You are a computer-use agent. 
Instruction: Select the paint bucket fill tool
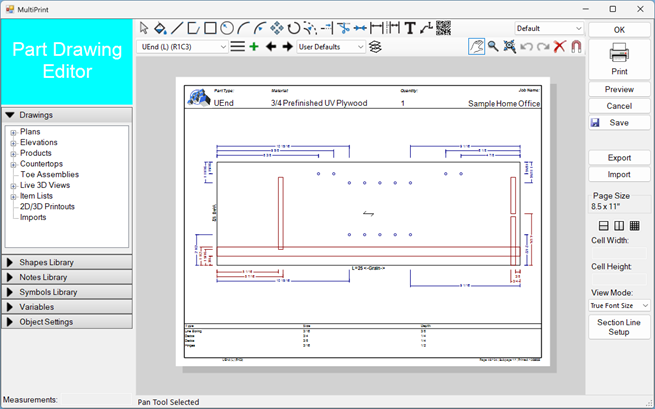(160, 28)
